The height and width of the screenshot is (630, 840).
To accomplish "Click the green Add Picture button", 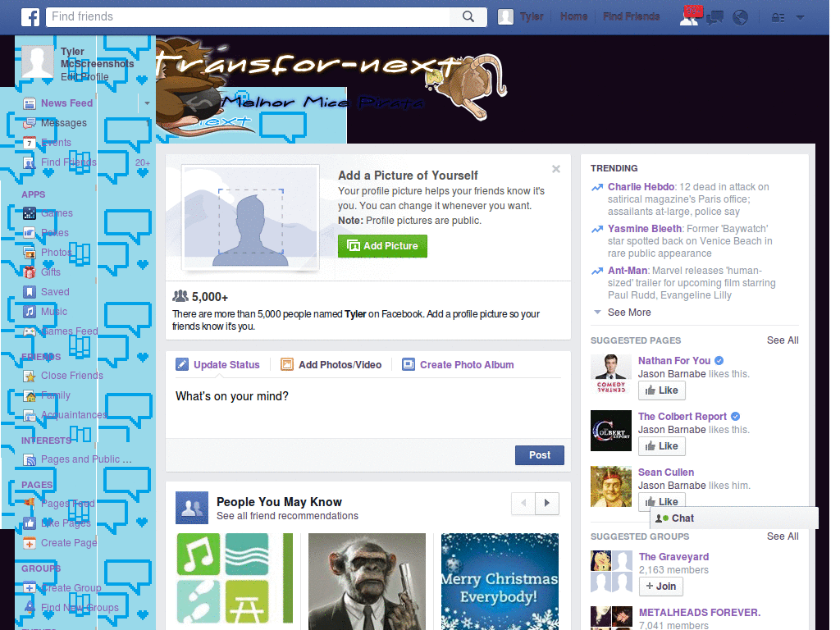I will (382, 245).
